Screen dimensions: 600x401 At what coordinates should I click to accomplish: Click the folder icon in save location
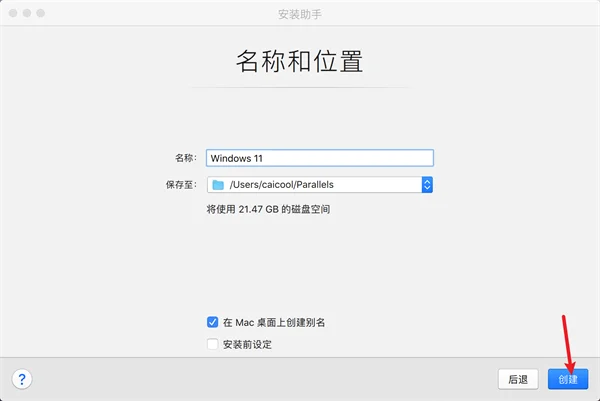pyautogui.click(x=218, y=185)
